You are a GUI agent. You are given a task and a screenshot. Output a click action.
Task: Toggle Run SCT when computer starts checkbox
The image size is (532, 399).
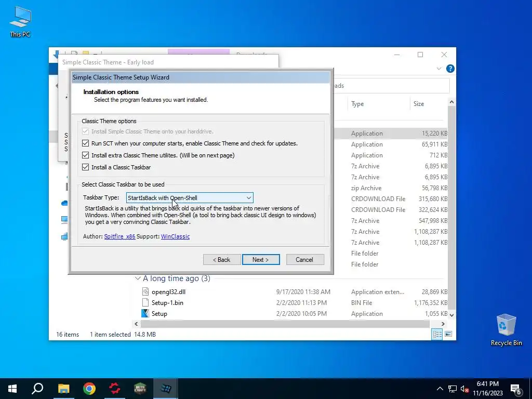point(86,143)
